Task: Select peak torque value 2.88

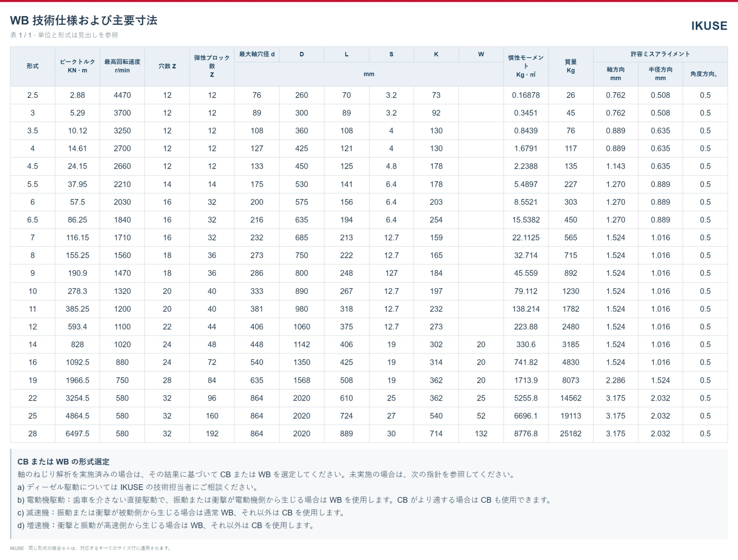Action: click(78, 95)
